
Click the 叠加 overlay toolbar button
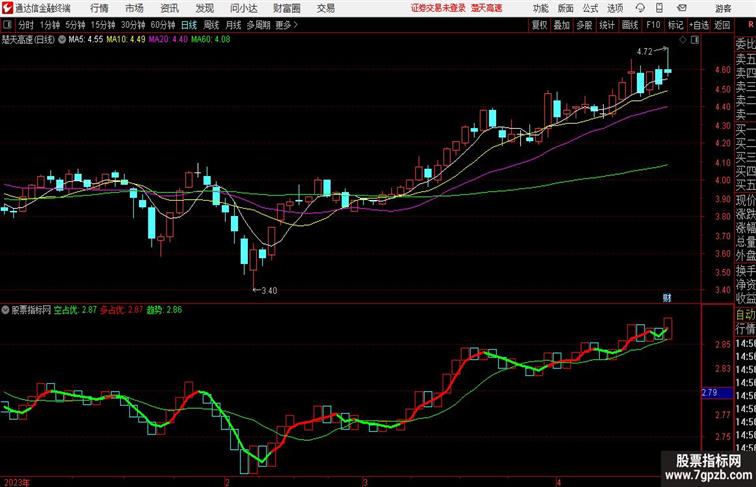562,25
